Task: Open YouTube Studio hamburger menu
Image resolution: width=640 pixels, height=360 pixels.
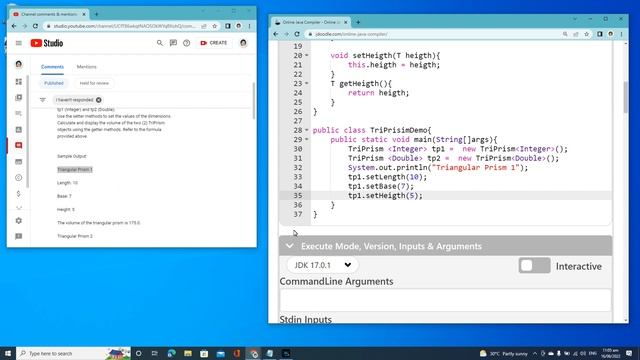Action: [x=18, y=43]
